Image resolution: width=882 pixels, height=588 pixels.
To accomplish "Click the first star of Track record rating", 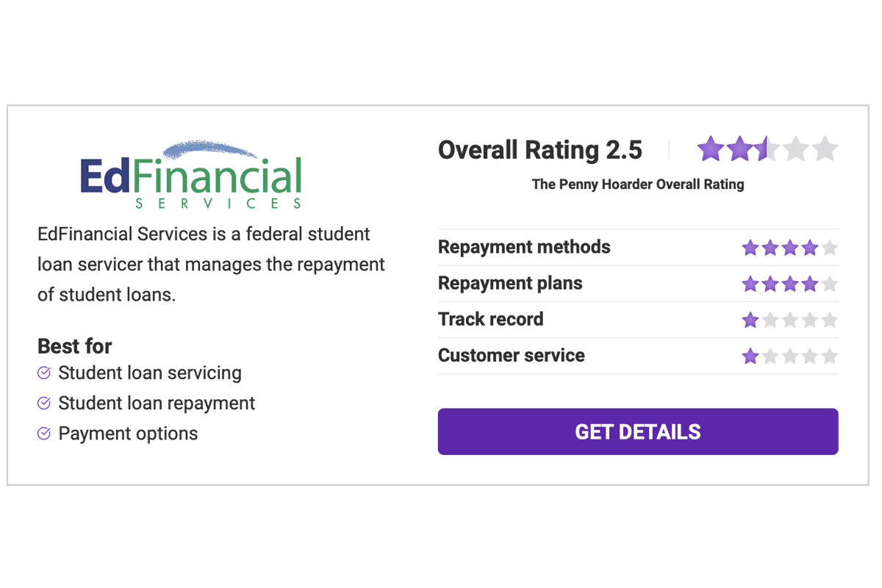I will pyautogui.click(x=750, y=320).
